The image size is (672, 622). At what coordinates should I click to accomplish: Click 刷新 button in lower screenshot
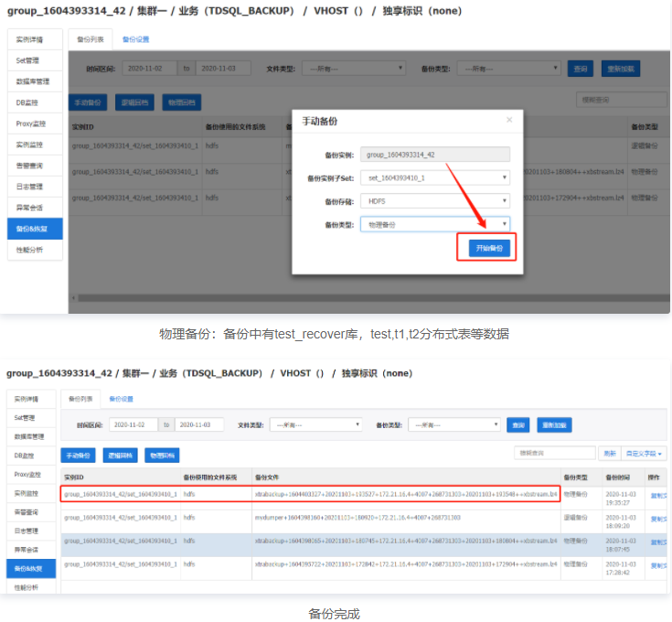[610, 453]
